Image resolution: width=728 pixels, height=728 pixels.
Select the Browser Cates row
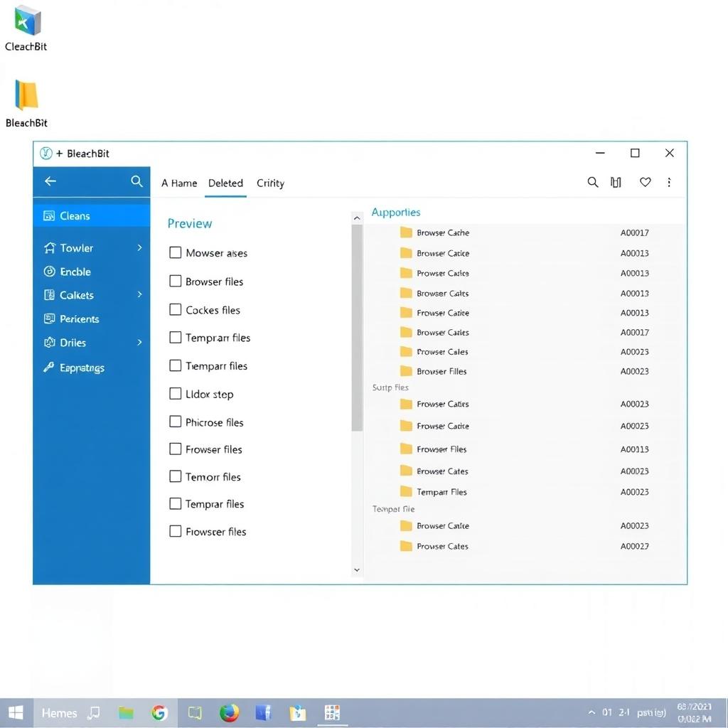pos(524,471)
